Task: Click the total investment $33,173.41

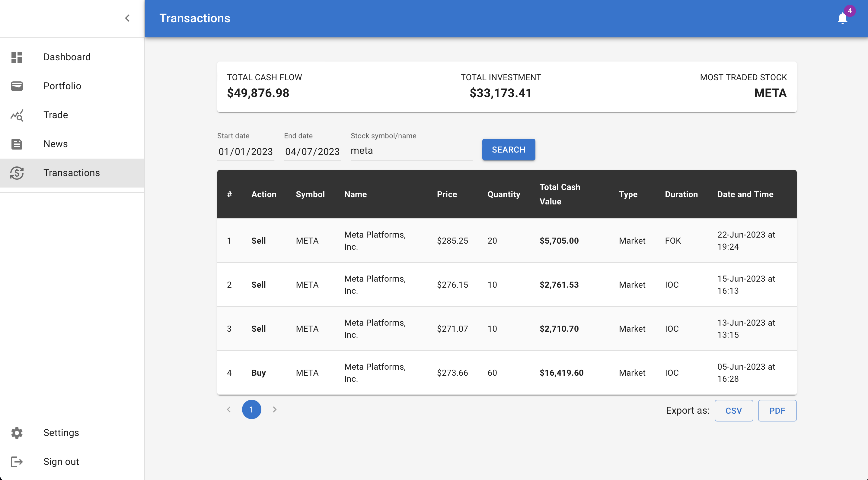Action: (501, 93)
